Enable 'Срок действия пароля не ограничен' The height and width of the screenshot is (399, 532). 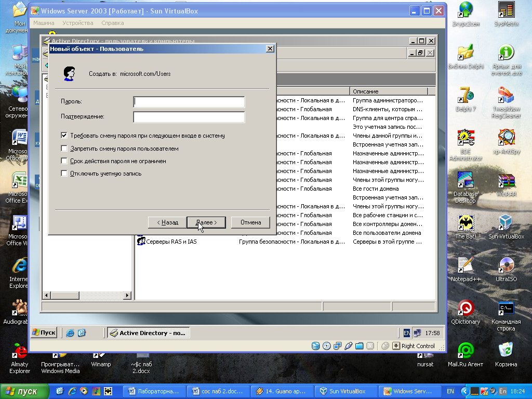pyautogui.click(x=64, y=161)
